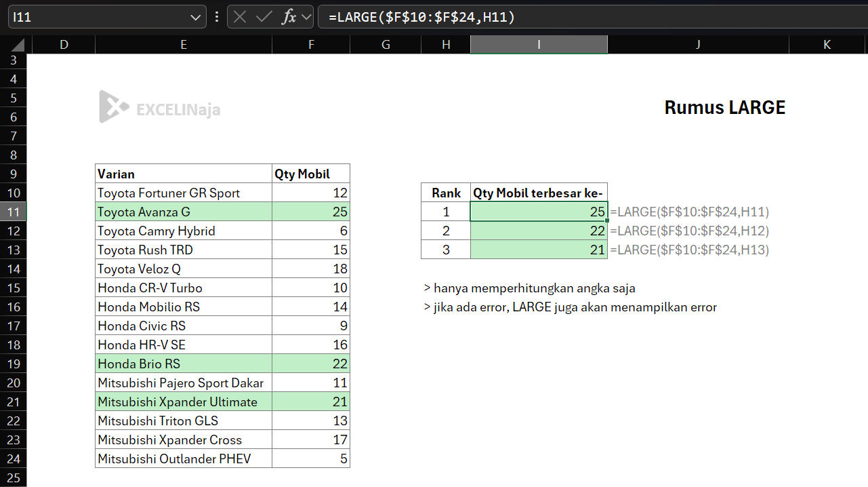Select cell Honda CR-V Turbo
Viewport: 868px width, 487px height.
pos(184,288)
